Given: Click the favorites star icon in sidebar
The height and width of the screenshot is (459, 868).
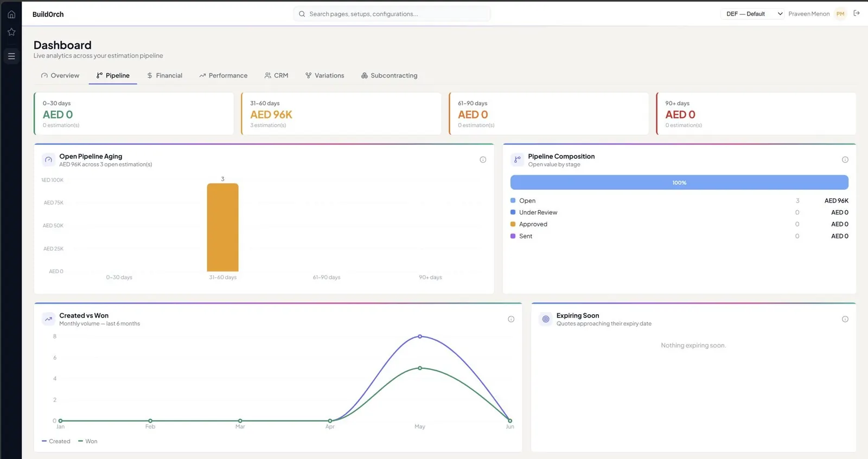Looking at the screenshot, I should tap(11, 32).
